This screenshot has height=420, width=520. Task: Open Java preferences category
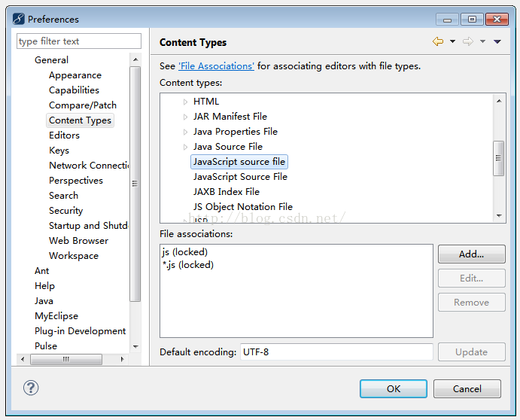coord(44,301)
